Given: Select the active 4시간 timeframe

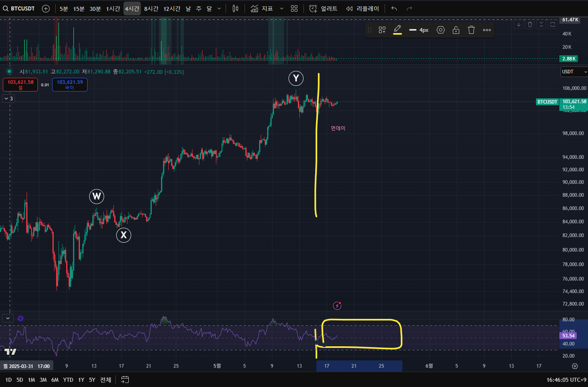Looking at the screenshot, I should tap(132, 8).
